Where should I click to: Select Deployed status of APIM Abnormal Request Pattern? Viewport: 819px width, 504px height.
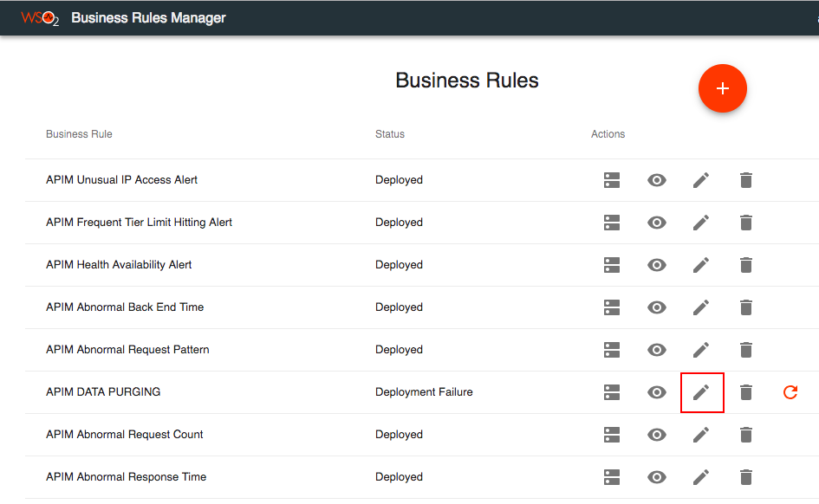click(x=399, y=350)
